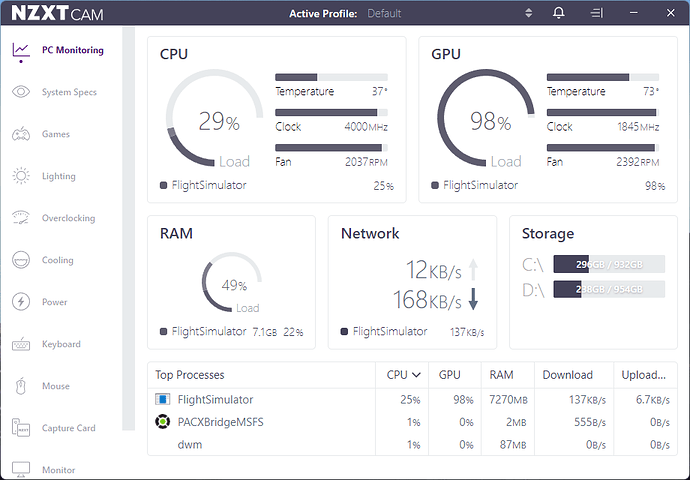Click the C:\ storage usage bar

[x=609, y=264]
